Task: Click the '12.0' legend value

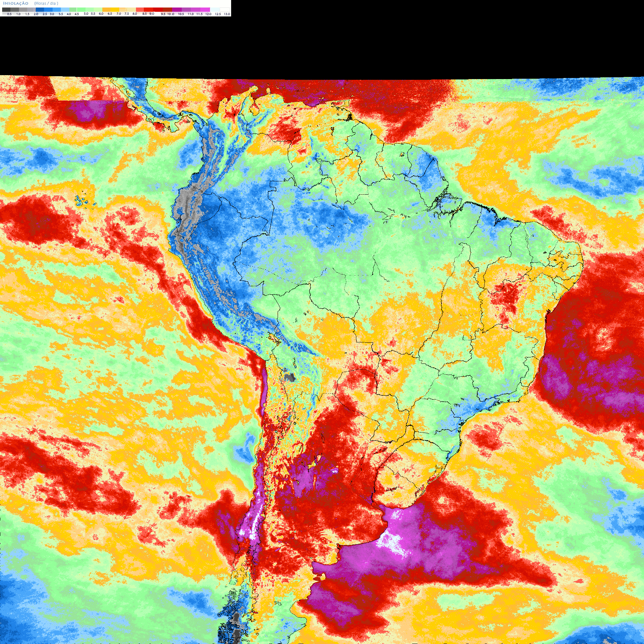Action: tap(208, 14)
